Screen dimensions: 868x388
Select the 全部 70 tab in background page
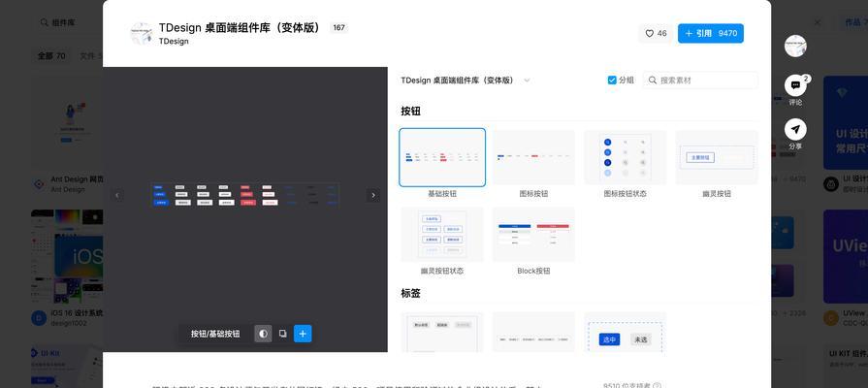tap(51, 56)
